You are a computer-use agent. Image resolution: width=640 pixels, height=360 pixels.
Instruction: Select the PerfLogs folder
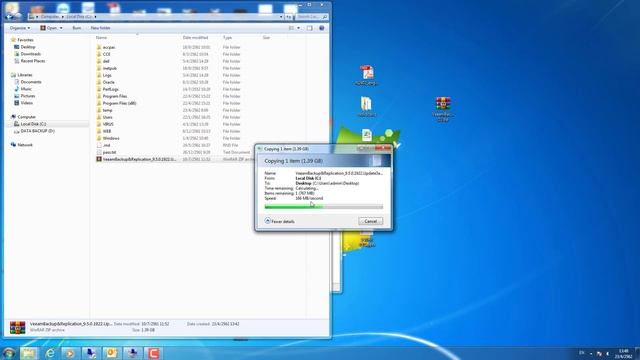110,89
